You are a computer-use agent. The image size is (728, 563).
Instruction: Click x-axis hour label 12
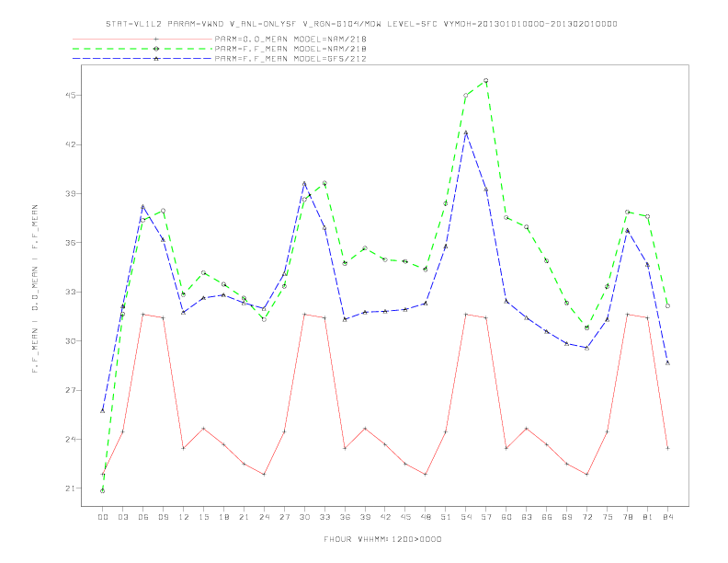184,517
